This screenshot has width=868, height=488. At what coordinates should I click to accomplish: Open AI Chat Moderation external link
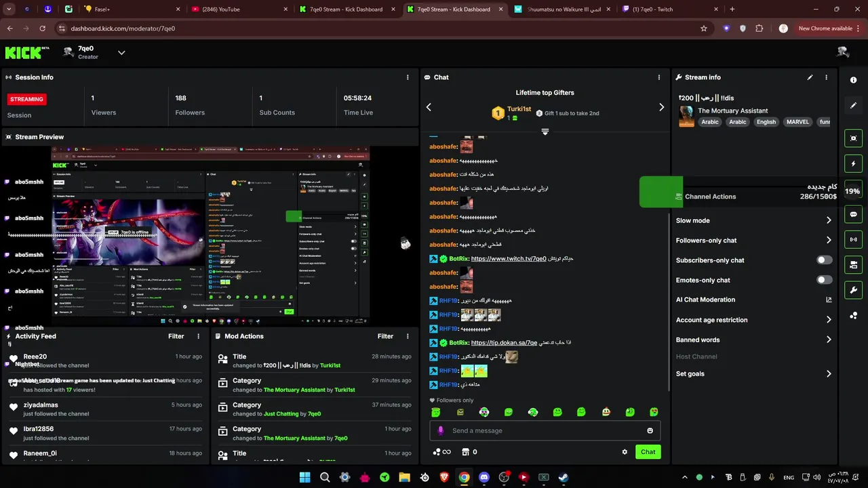coord(829,300)
